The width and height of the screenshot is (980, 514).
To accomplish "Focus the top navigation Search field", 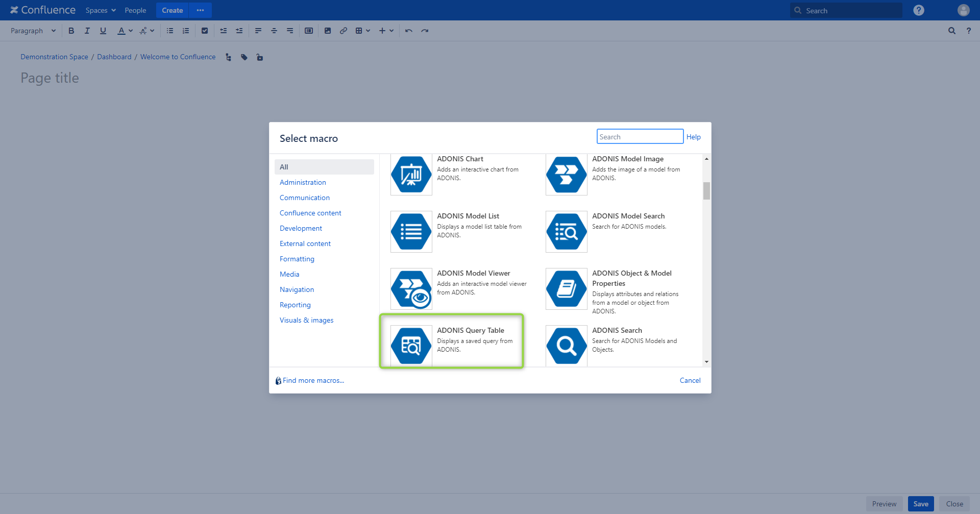I will coord(846,10).
